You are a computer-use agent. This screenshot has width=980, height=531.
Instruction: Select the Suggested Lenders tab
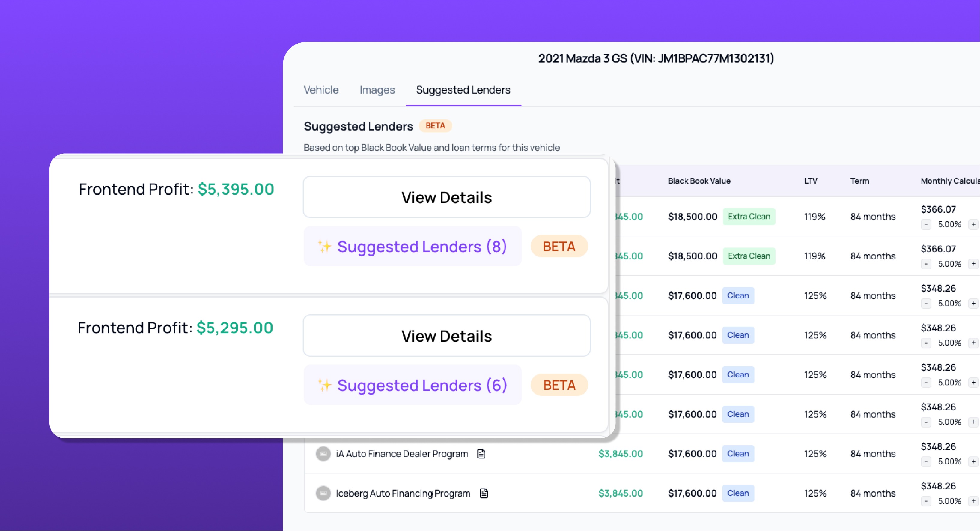(x=463, y=90)
